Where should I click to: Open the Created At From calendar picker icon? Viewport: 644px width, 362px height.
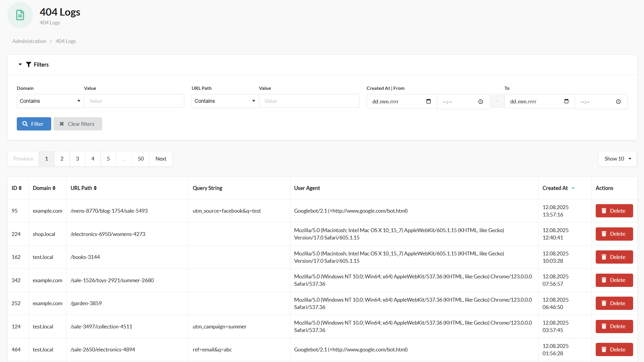[x=429, y=101]
